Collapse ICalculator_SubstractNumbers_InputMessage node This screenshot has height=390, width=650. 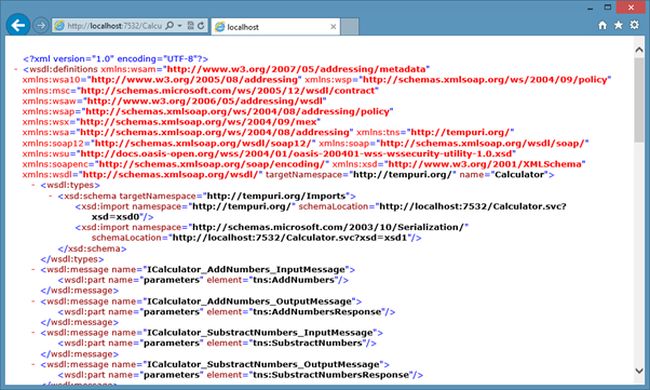33,332
